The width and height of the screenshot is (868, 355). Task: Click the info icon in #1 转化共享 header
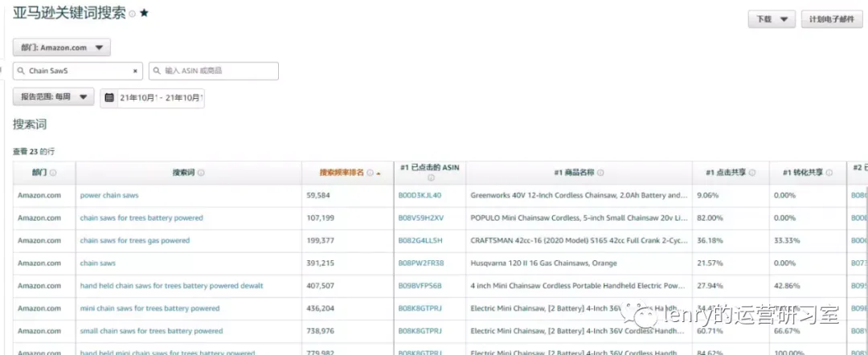pos(829,173)
